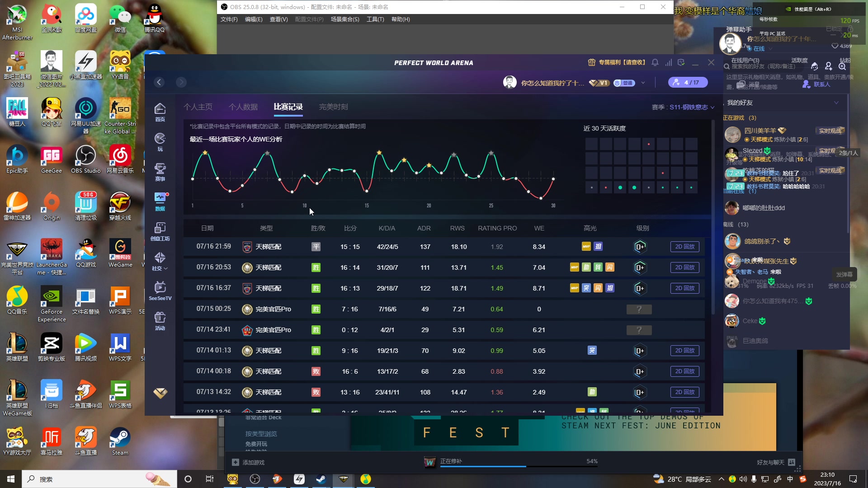Image resolution: width=868 pixels, height=488 pixels.
Task: Click the add friend icon in the friends panel
Action: [828, 66]
